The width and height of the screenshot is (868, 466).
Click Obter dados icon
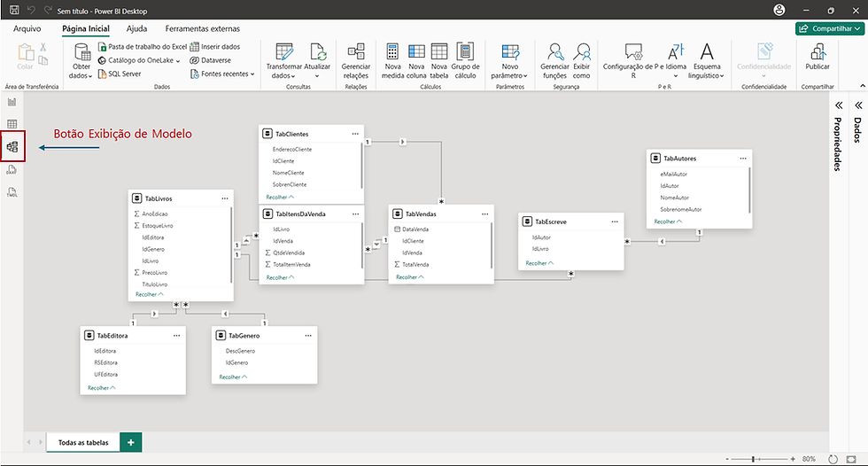point(81,52)
